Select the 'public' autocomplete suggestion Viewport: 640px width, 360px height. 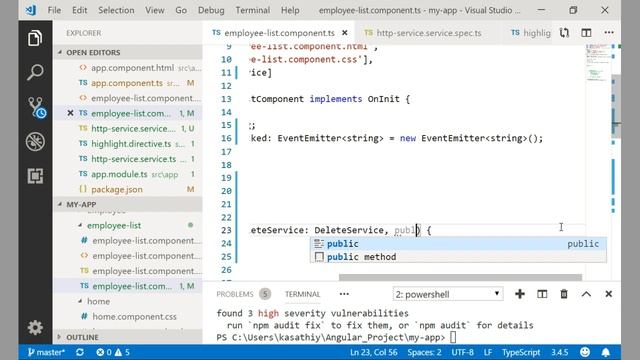point(458,244)
